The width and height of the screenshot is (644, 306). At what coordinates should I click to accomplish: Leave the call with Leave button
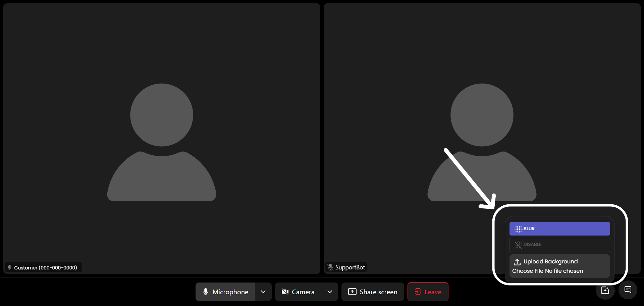[x=428, y=292]
